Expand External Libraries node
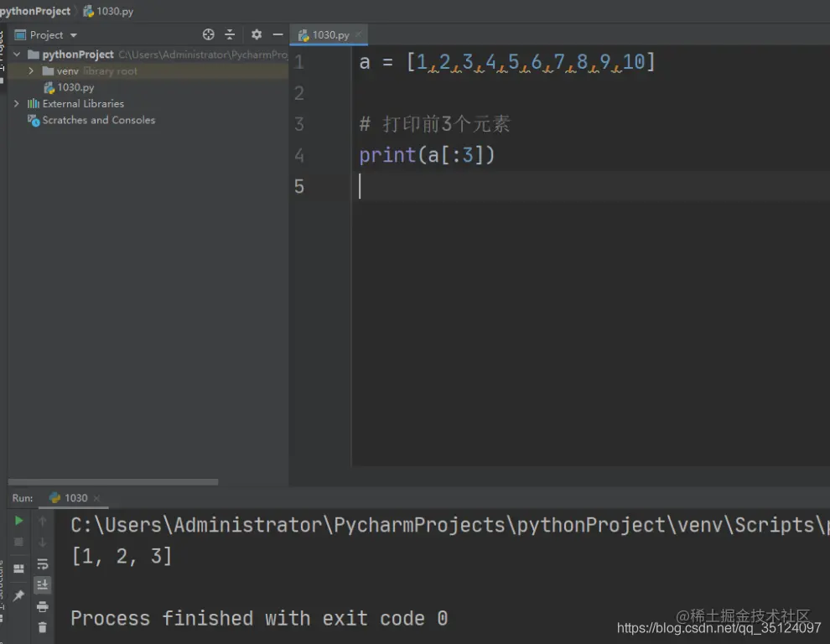The height and width of the screenshot is (644, 830). pos(17,103)
